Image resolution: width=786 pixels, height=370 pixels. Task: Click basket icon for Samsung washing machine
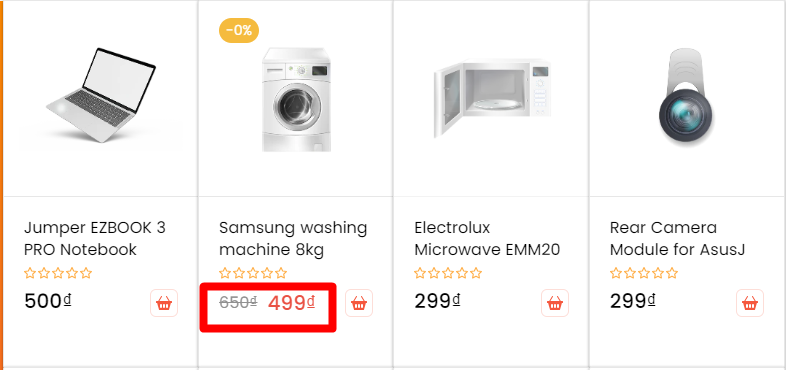click(359, 303)
